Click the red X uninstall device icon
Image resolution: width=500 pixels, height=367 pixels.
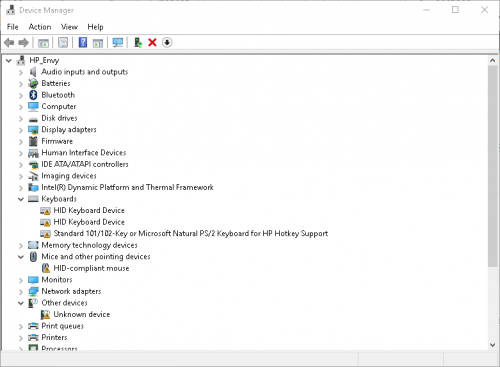(152, 43)
